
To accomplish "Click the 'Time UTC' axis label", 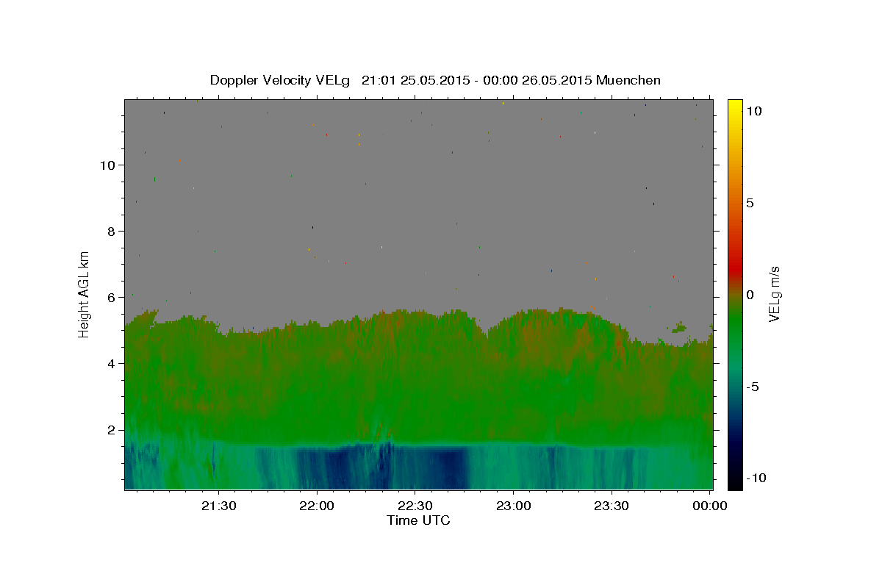I will point(418,520).
